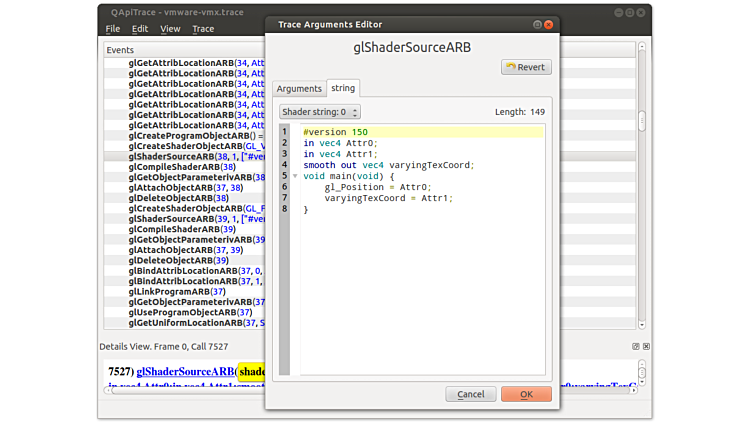
Task: Open the Shader string dropdown
Action: [x=319, y=112]
